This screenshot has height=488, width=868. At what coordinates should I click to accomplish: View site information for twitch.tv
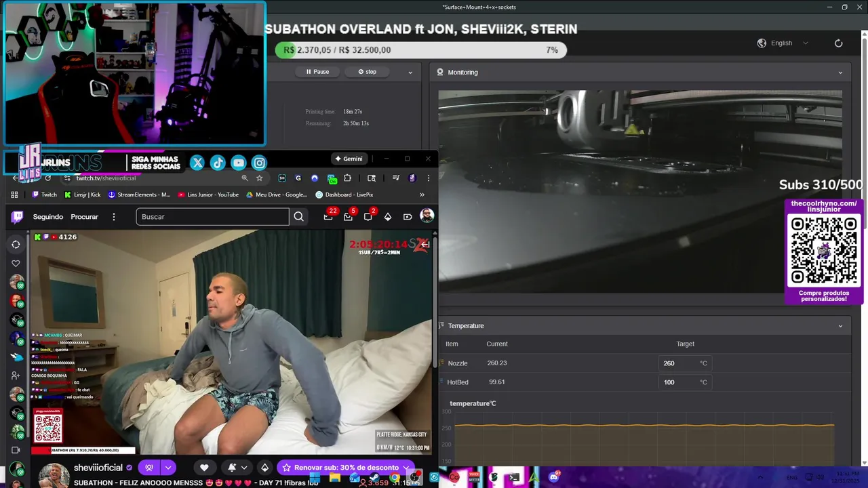[67, 178]
